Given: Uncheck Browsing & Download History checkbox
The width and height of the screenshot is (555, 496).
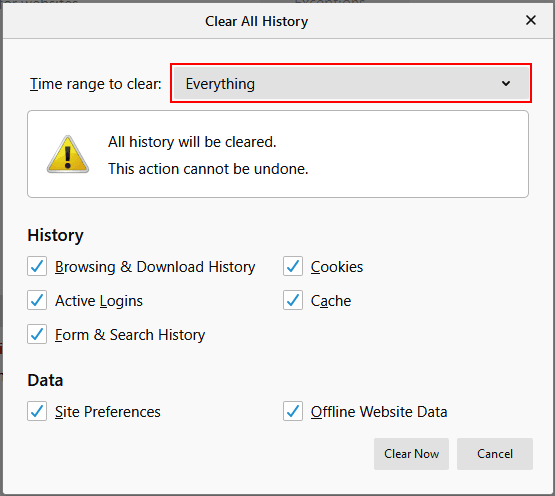Looking at the screenshot, I should pyautogui.click(x=37, y=266).
